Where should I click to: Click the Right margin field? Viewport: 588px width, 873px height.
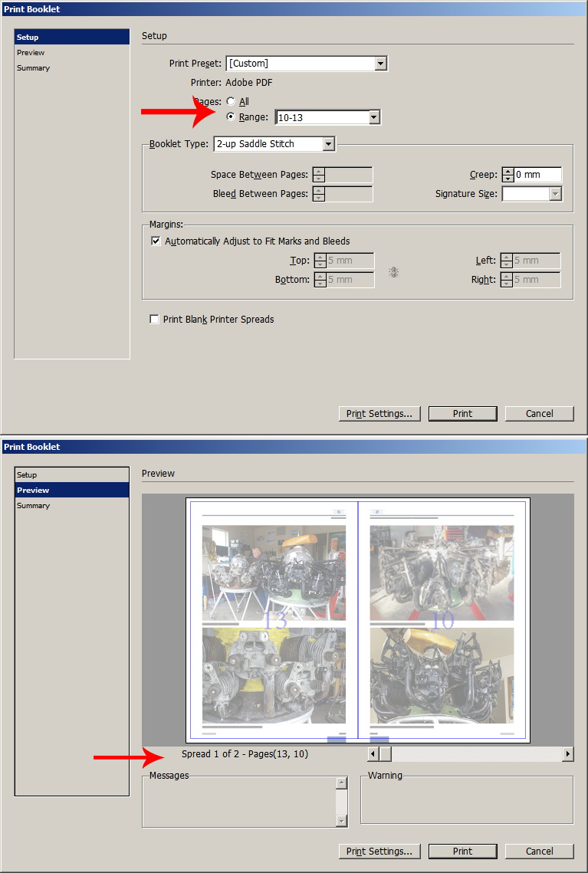pos(536,280)
